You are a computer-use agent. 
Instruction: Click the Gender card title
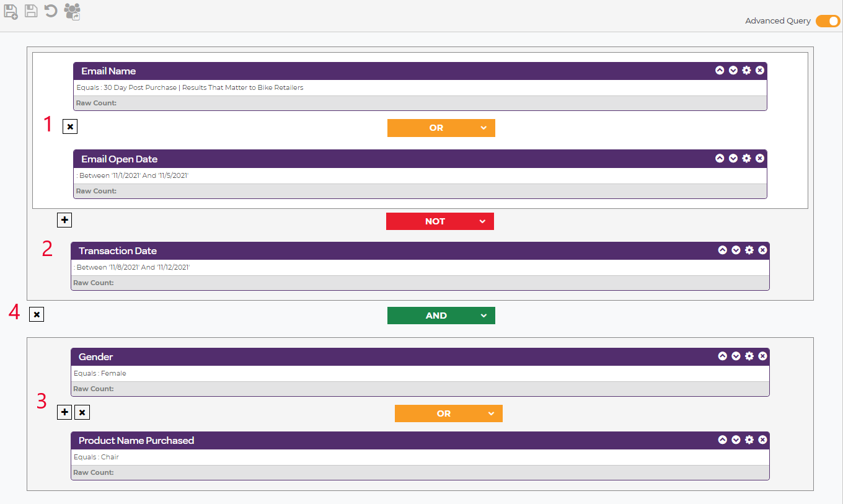click(x=96, y=357)
